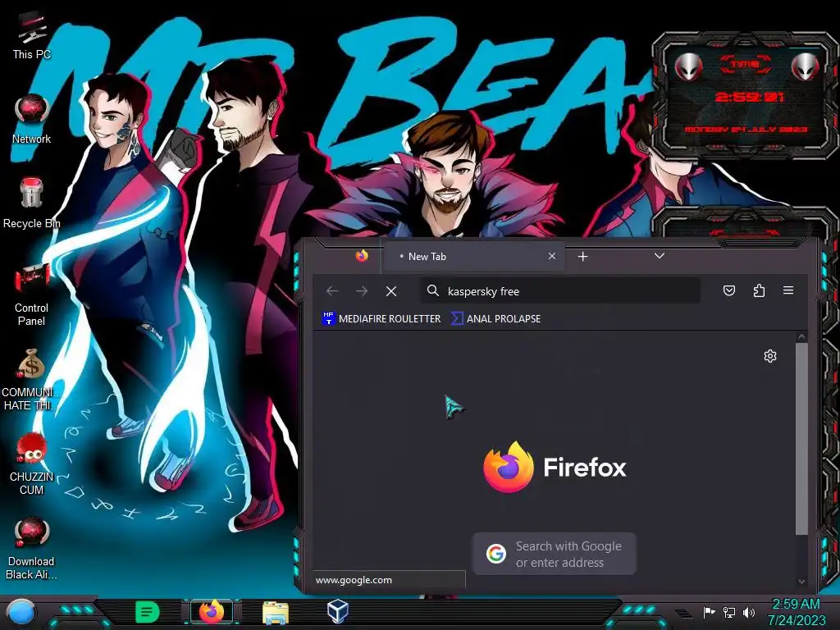The height and width of the screenshot is (630, 840).
Task: Open Control Panel desktop shortcut
Action: tap(31, 294)
